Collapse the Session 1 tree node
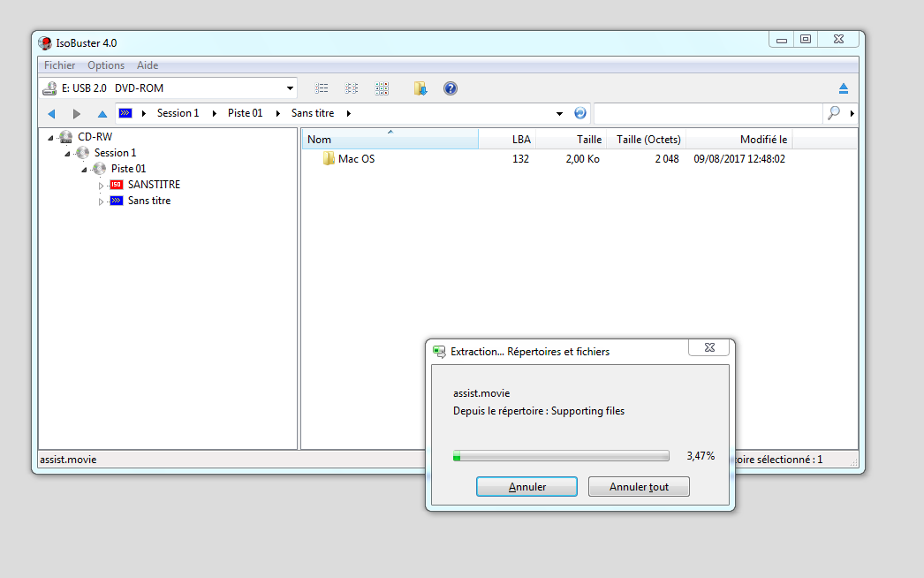 (67, 154)
